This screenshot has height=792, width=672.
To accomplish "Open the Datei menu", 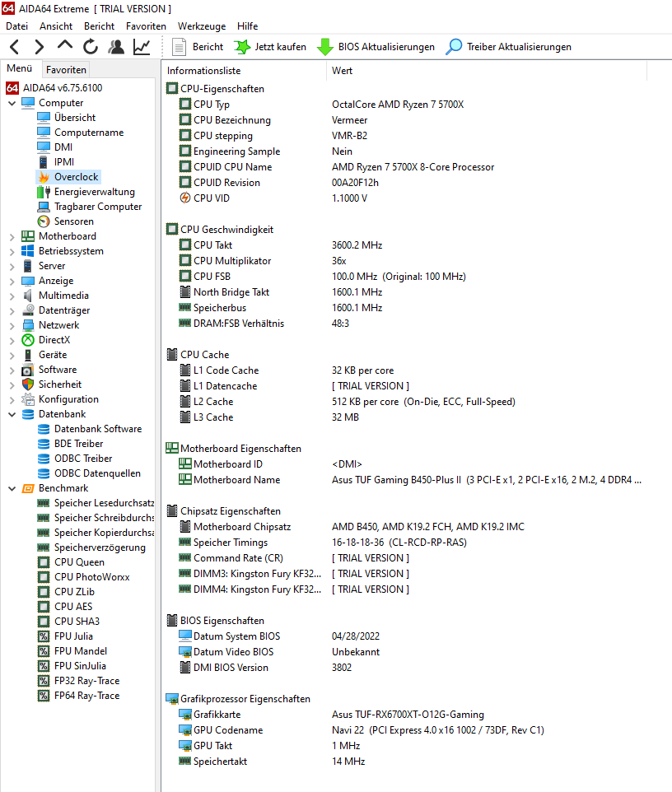I will point(17,26).
